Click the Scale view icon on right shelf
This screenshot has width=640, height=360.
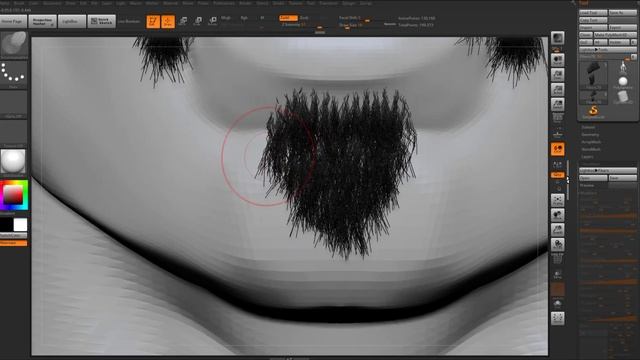(558, 230)
